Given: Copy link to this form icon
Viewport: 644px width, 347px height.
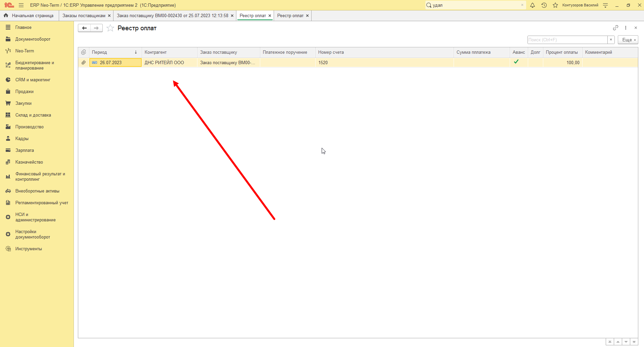Looking at the screenshot, I should [615, 28].
